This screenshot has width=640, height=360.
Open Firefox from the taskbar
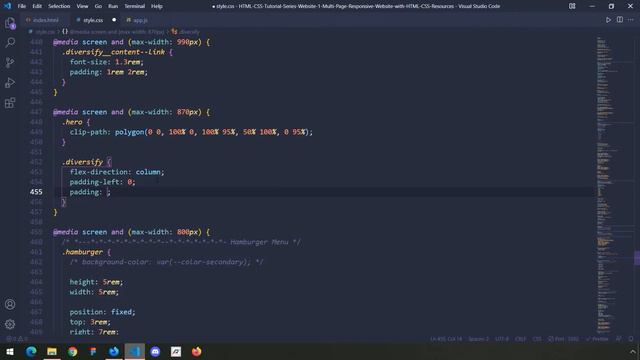(197, 351)
